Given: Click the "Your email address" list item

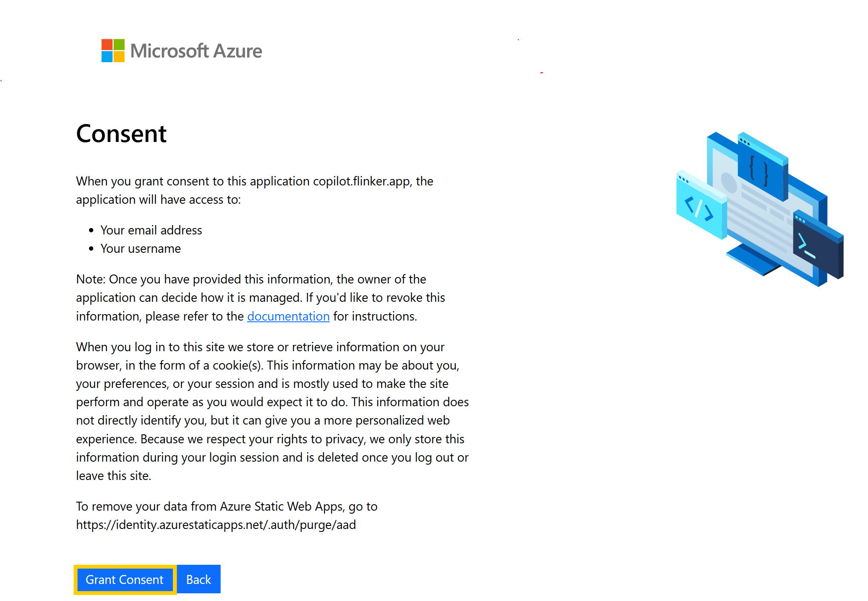Looking at the screenshot, I should click(x=151, y=230).
